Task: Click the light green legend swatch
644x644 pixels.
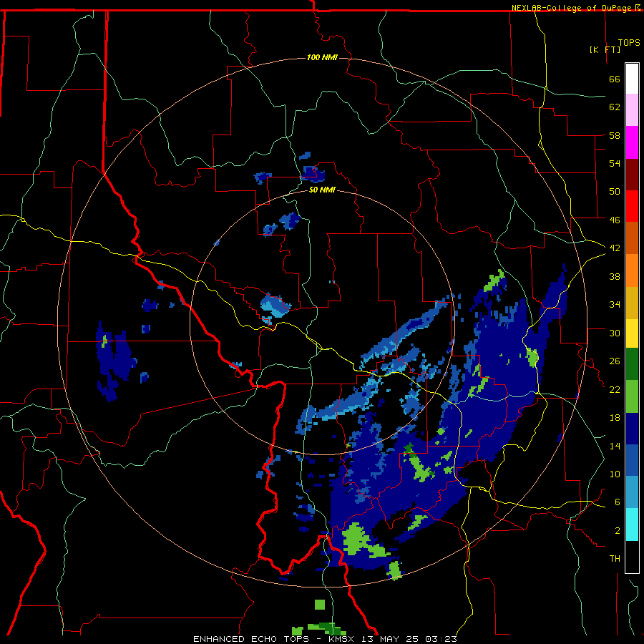Action: point(632,396)
